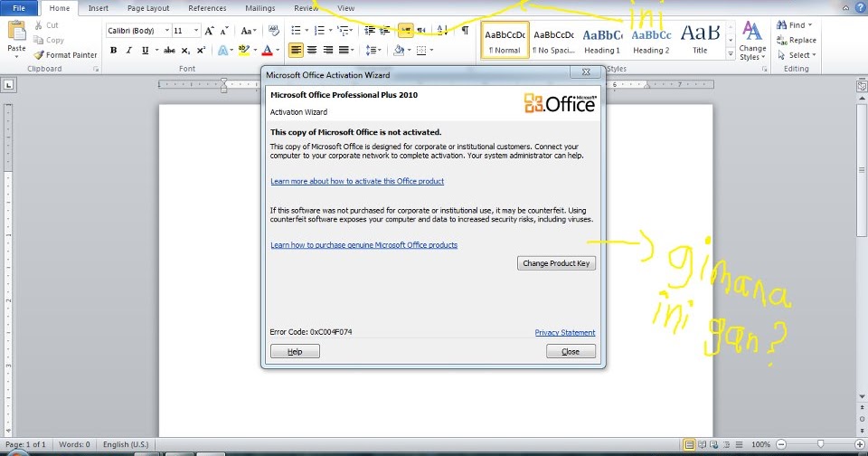Toggle Show/Hide paragraph marks
This screenshot has height=456, width=868.
(x=465, y=31)
